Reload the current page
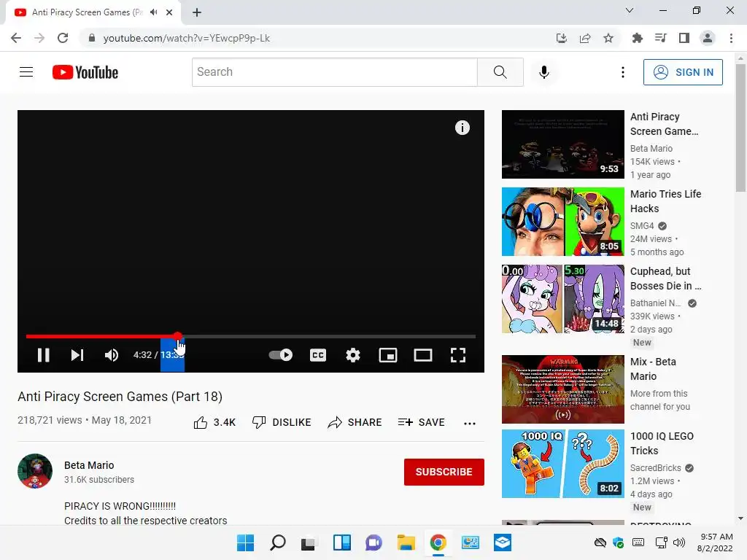The image size is (747, 560). 63,38
